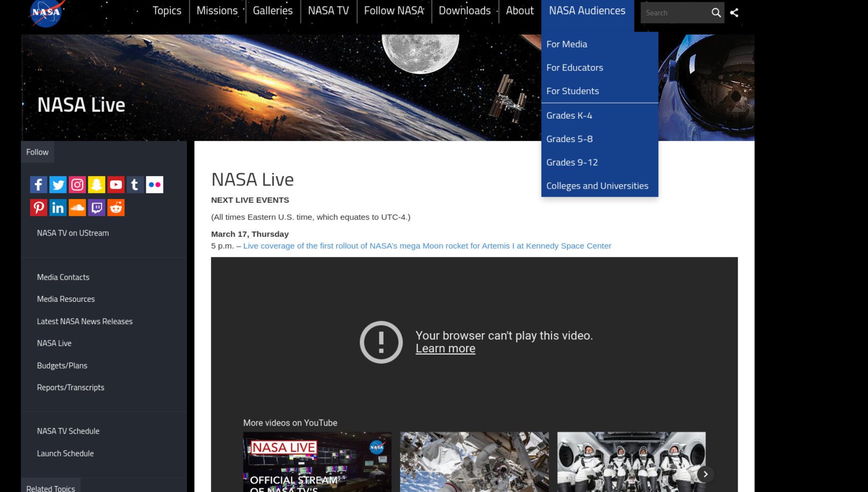Screen dimensions: 868x492
Task: Open NASA's Tumblr icon
Action: tap(135, 185)
